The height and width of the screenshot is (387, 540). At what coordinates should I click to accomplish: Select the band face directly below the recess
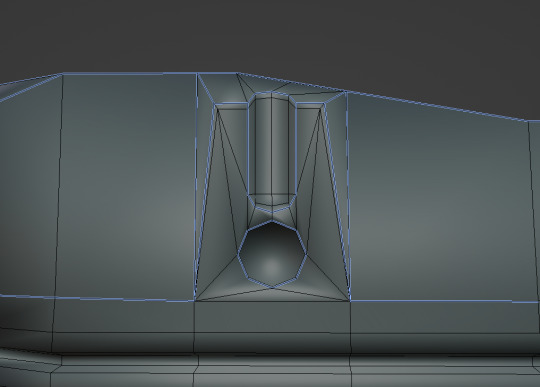[272, 317]
